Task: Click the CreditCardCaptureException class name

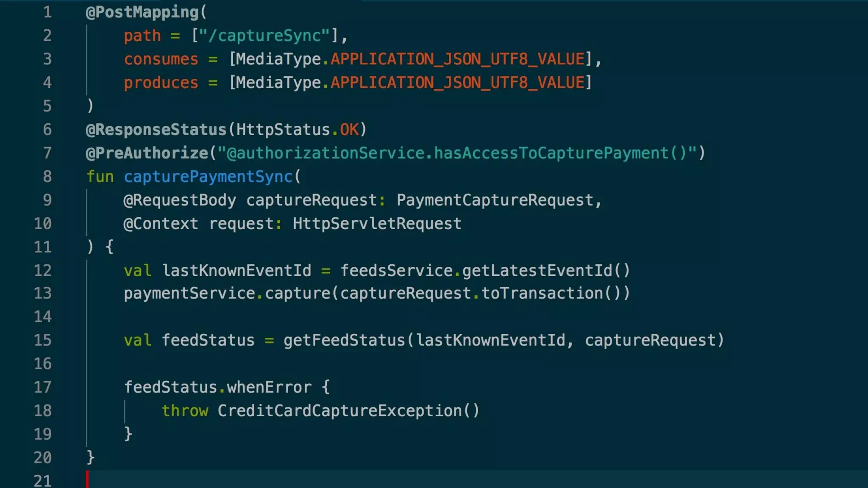Action: [x=339, y=411]
